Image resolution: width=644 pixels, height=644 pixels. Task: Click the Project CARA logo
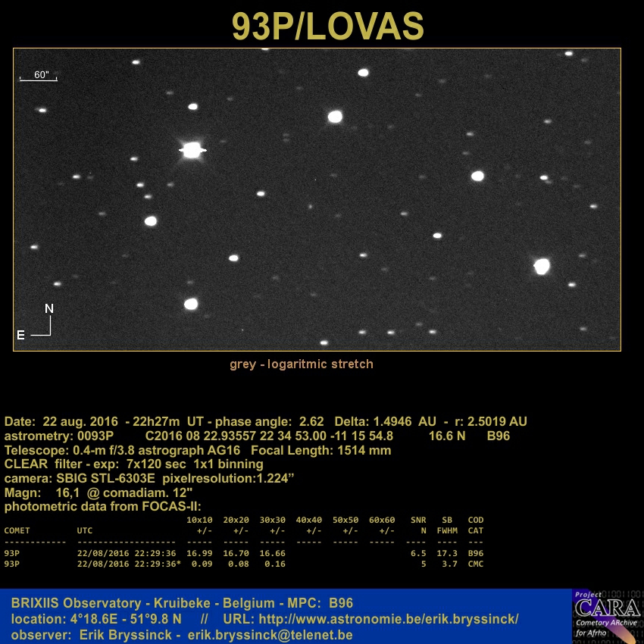tap(608, 616)
